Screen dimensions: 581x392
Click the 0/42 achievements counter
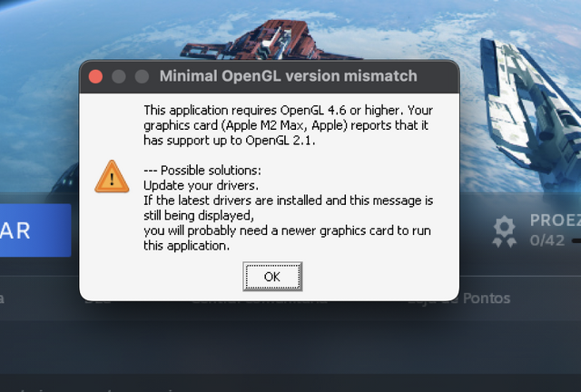547,240
